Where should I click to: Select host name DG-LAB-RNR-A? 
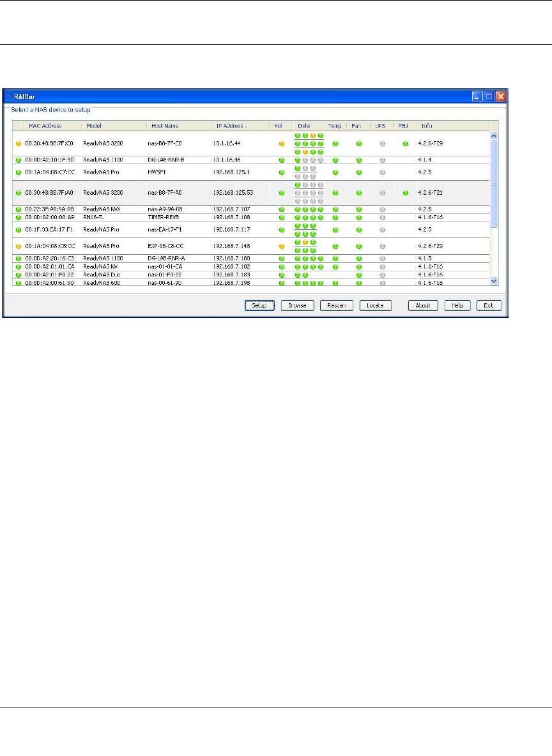167,259
